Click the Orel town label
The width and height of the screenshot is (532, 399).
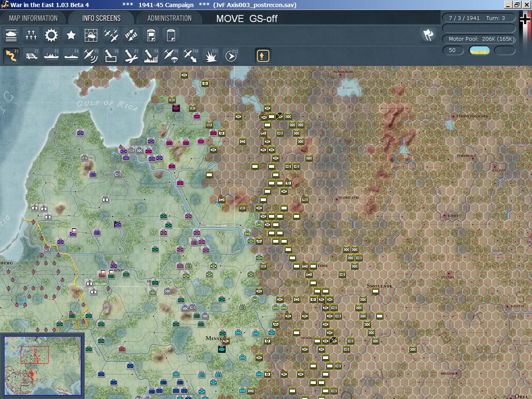(x=521, y=397)
